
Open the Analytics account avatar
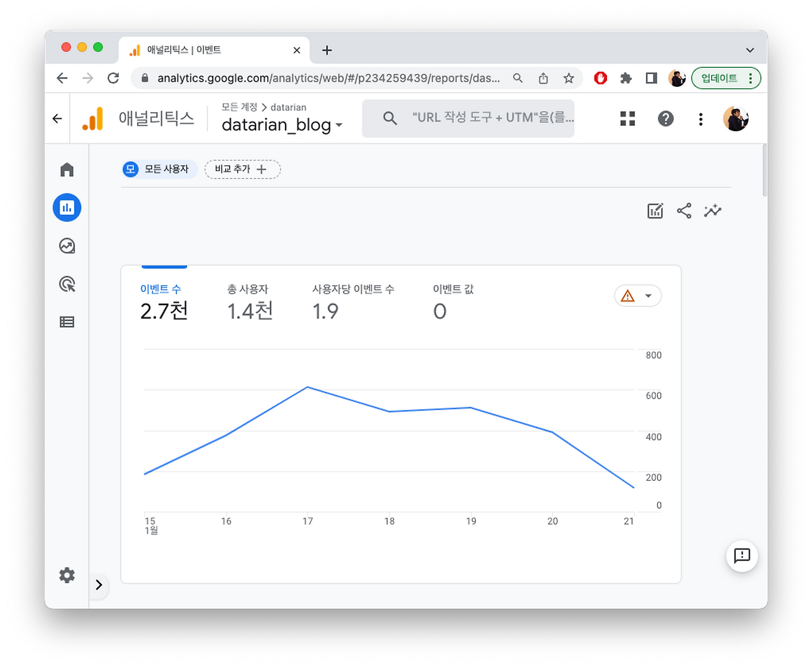click(736, 119)
